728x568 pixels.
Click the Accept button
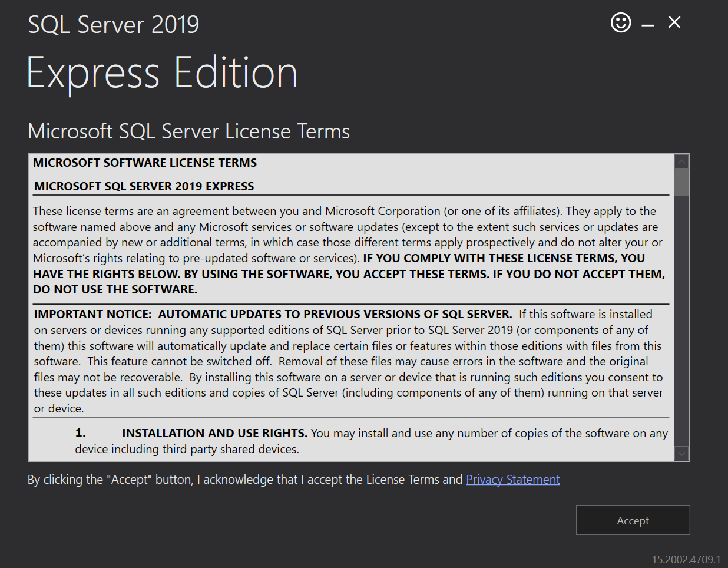pos(633,520)
